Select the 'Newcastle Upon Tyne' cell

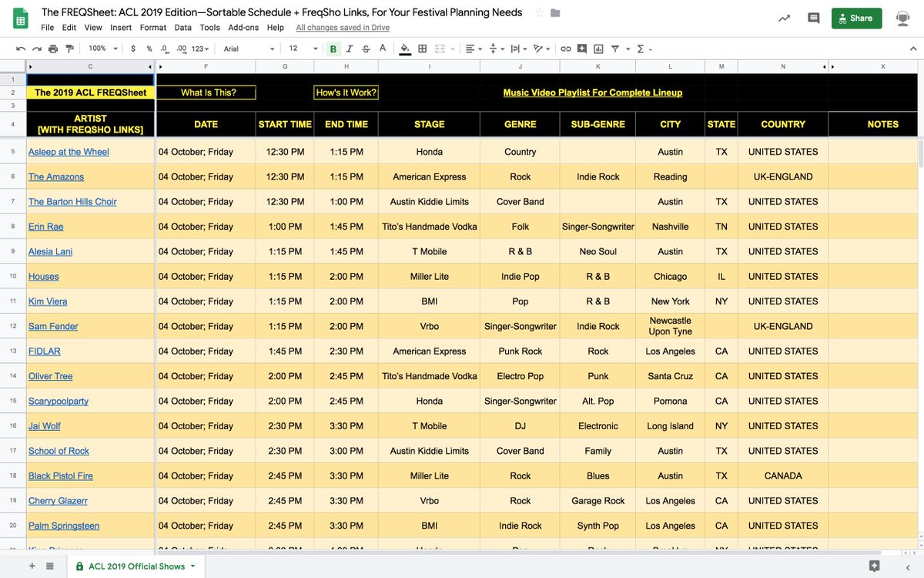tap(670, 326)
